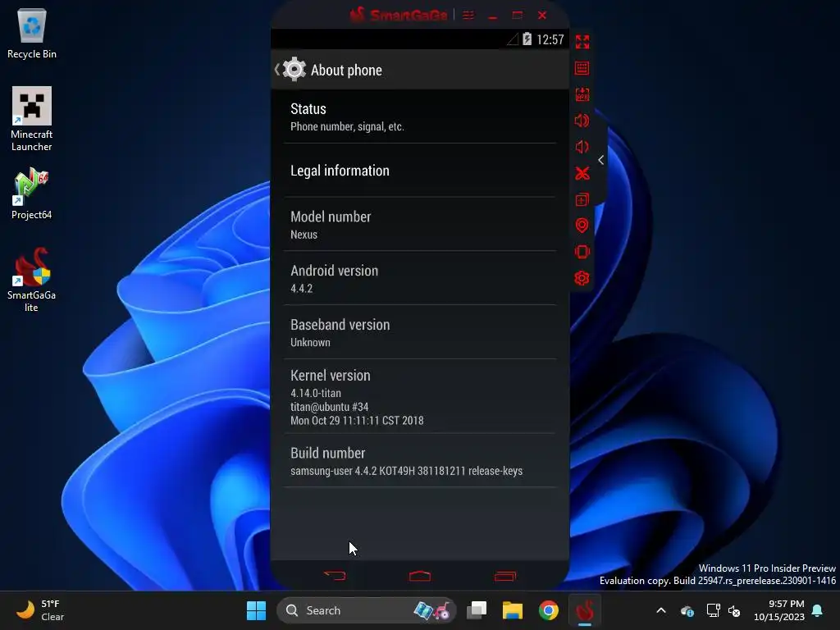Open the date and time flyout
840x630 pixels.
779,610
